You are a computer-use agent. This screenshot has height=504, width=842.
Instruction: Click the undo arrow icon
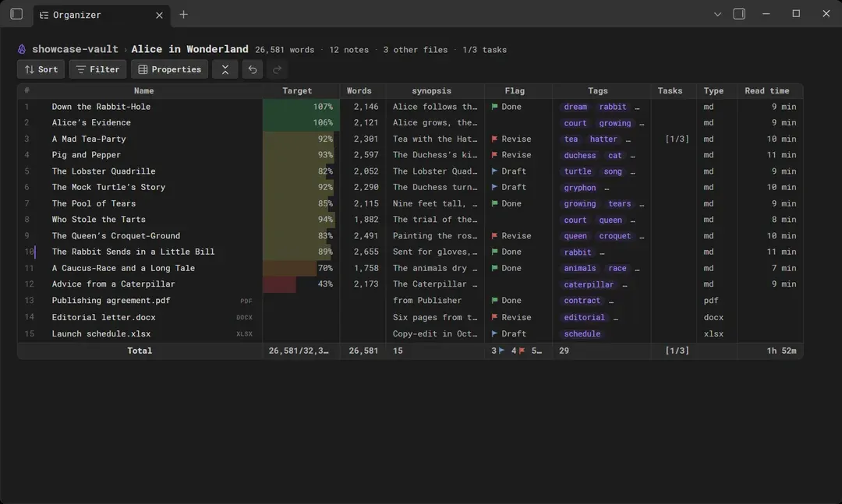(253, 69)
